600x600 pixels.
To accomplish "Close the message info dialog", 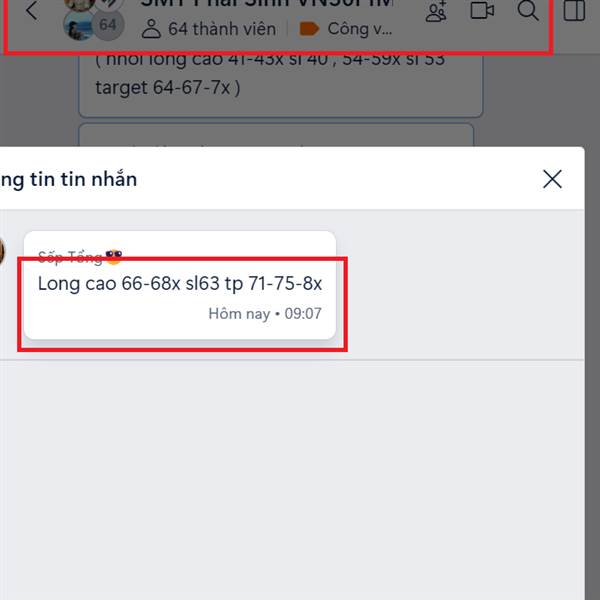I will point(552,179).
